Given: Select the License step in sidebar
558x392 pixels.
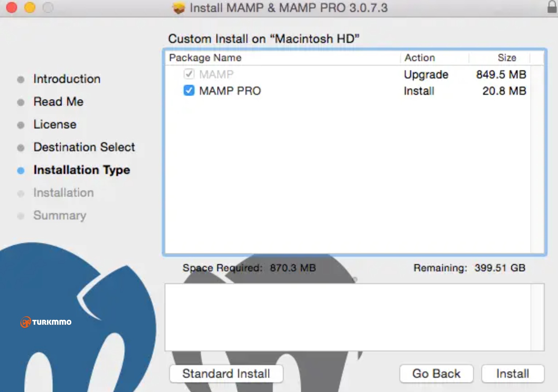Looking at the screenshot, I should (x=55, y=124).
